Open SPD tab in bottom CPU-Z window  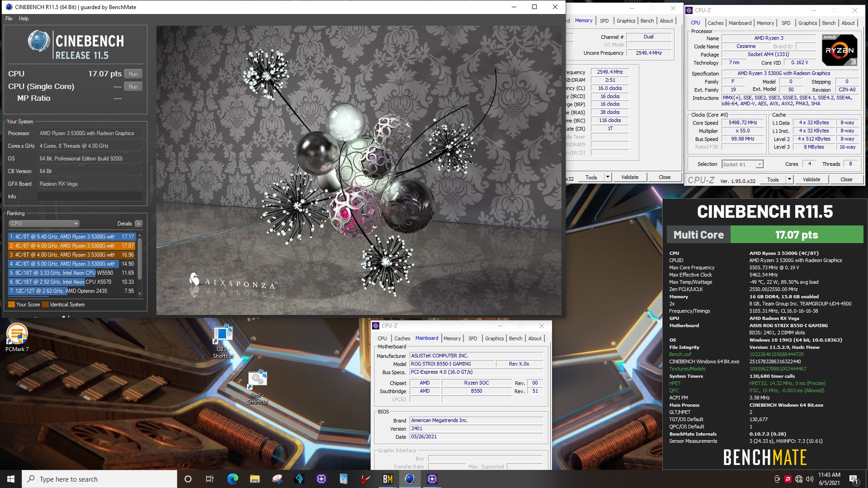tap(472, 338)
